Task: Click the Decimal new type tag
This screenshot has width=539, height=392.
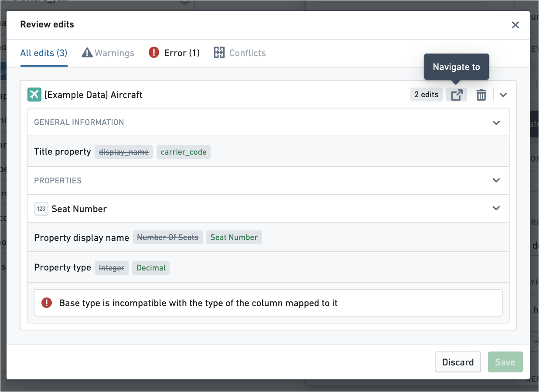Action: coord(151,267)
